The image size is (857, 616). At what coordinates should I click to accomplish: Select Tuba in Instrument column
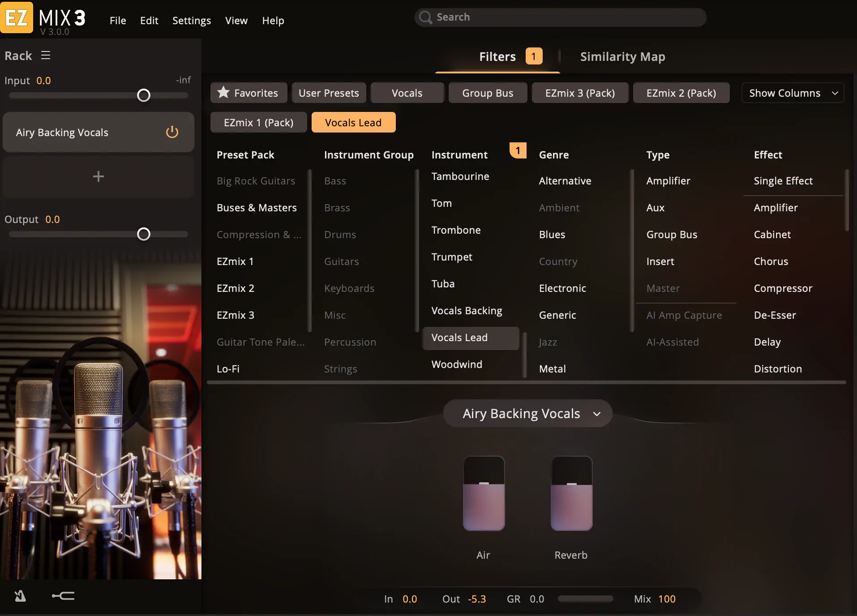pos(443,284)
